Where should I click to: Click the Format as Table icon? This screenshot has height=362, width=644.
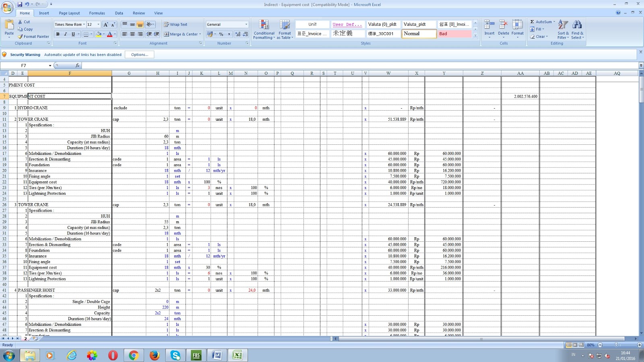click(x=285, y=29)
